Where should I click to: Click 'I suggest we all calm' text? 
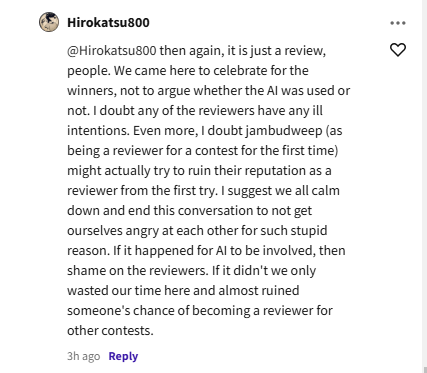click(x=280, y=191)
